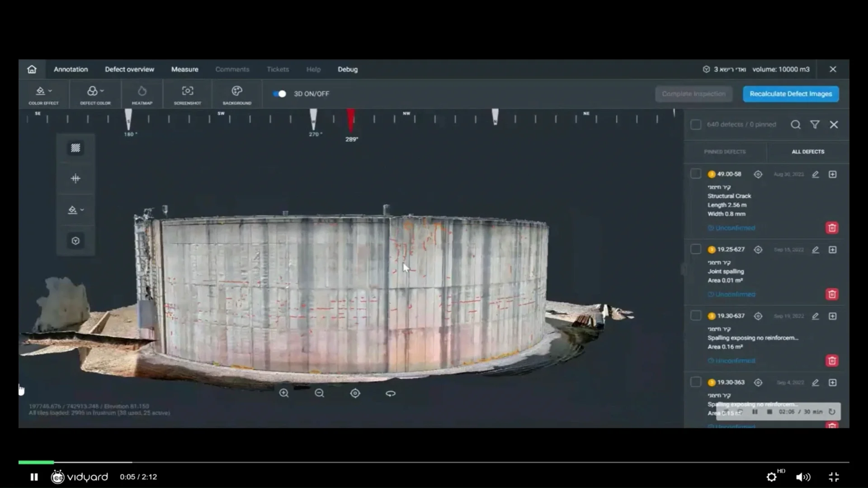Open the defects filter
Image resolution: width=868 pixels, height=488 pixels.
click(x=815, y=125)
